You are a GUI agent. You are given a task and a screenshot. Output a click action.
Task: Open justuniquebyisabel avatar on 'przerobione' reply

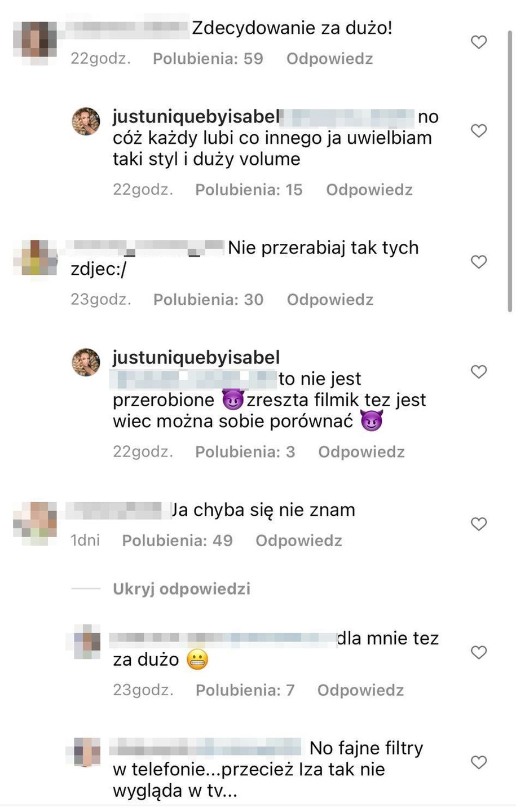(86, 362)
